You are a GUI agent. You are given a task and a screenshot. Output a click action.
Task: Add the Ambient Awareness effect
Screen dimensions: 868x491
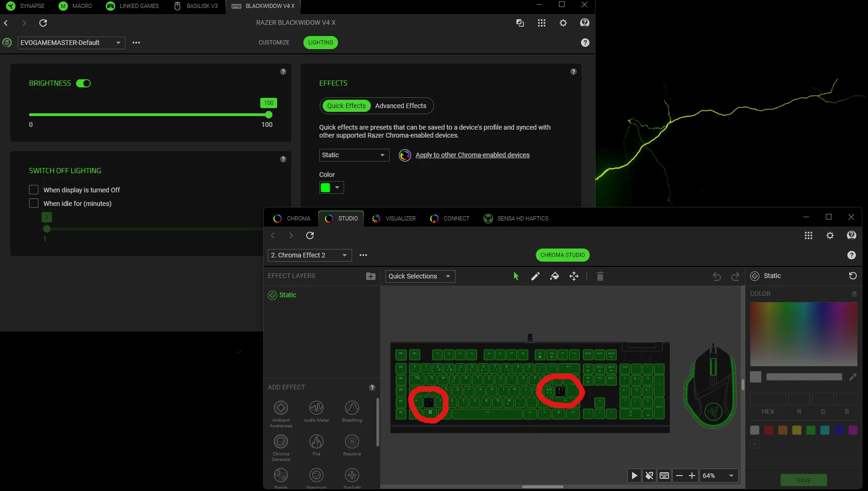281,414
